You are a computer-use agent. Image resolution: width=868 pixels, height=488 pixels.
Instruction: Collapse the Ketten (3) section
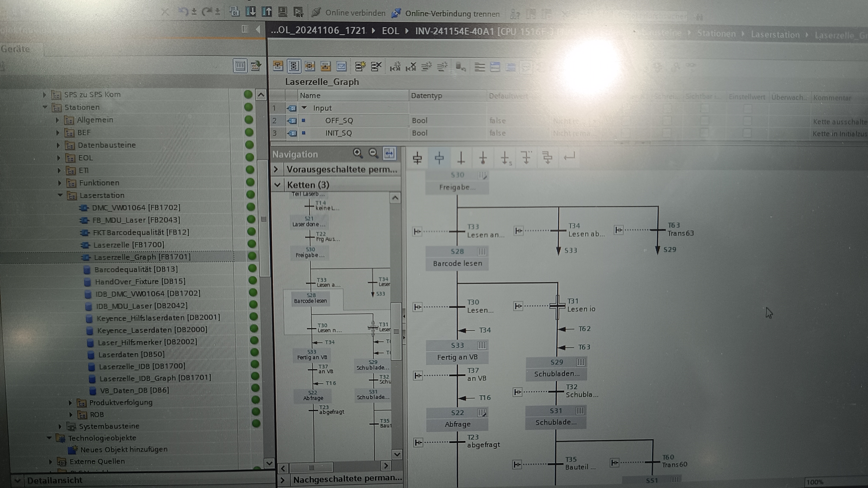click(277, 184)
